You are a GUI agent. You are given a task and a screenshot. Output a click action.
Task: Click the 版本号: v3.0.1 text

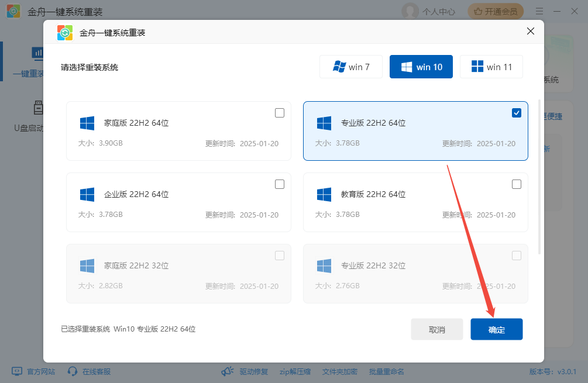click(x=553, y=371)
